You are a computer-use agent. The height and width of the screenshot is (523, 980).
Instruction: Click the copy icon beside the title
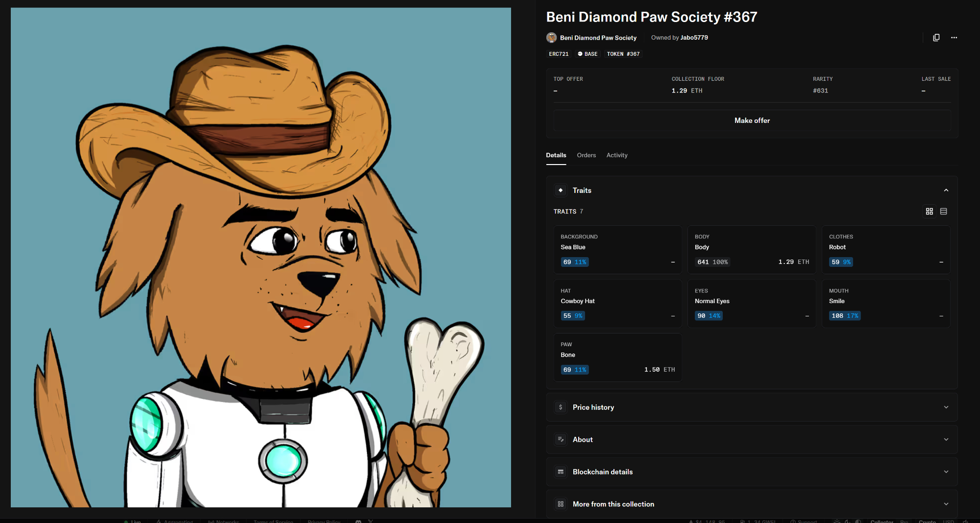(x=936, y=38)
